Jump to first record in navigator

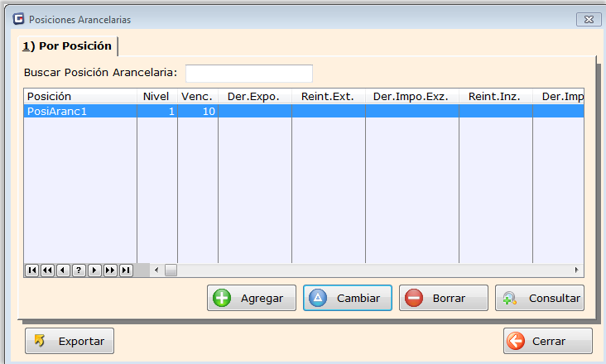tap(31, 270)
